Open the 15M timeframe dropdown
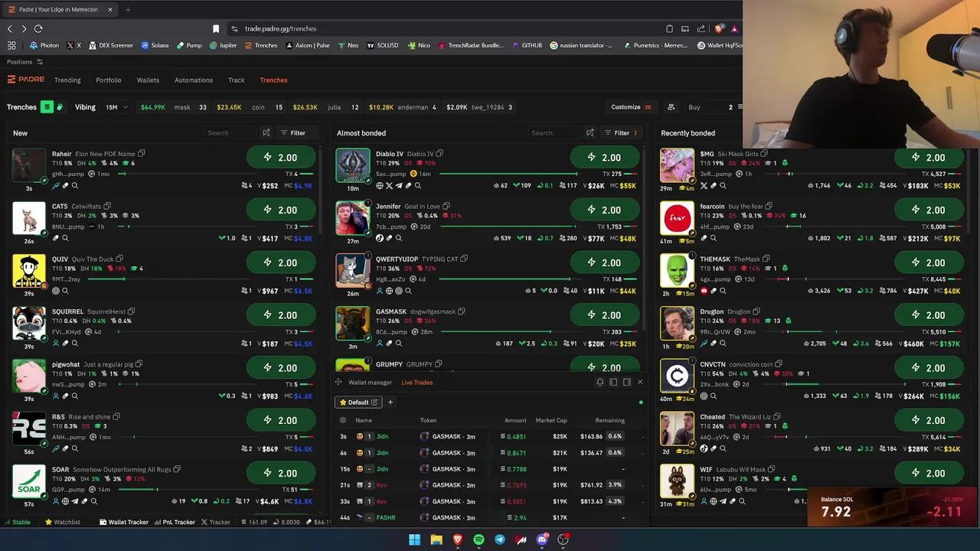Image resolution: width=980 pixels, height=551 pixels. [116, 107]
